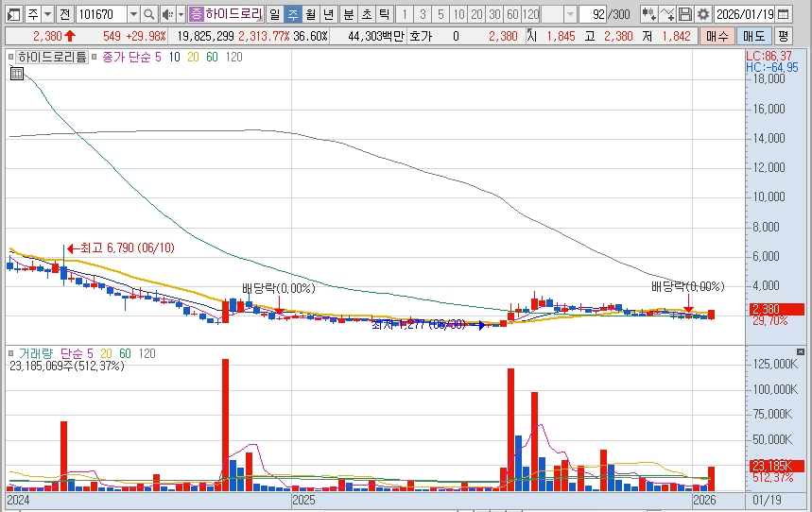
Task: Click the 거래량 volume panel label
Action: (36, 353)
